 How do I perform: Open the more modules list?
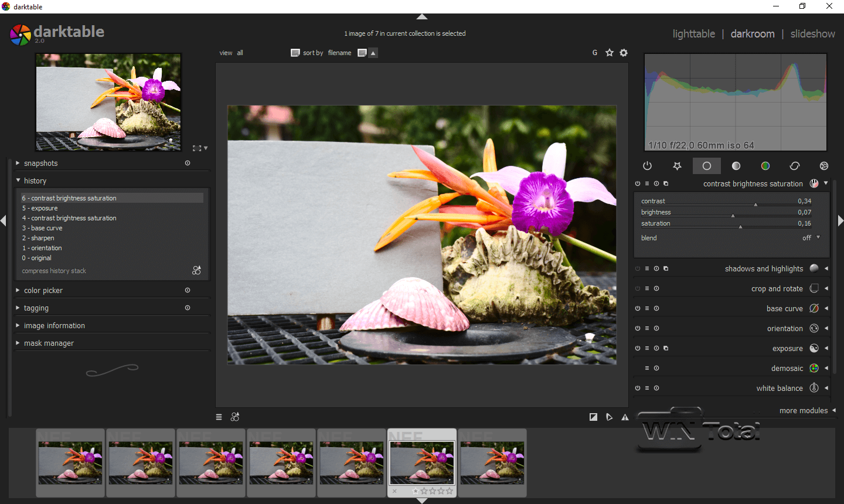[804, 410]
